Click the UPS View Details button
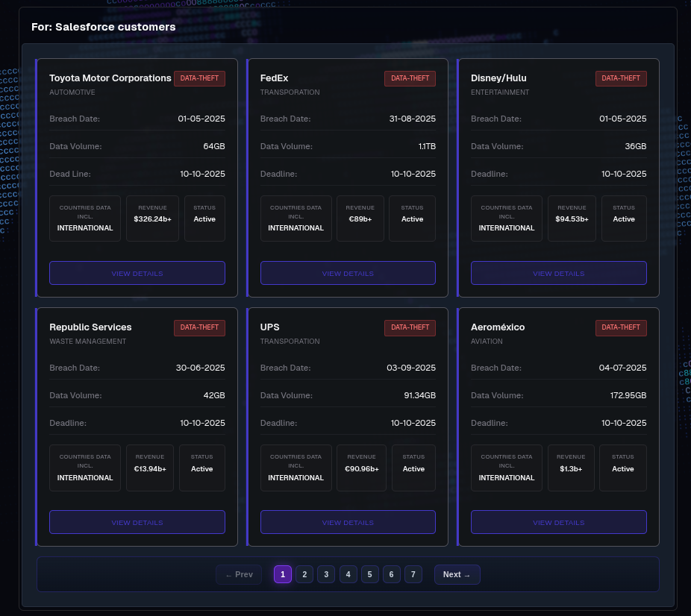691x616 pixels. coord(348,522)
